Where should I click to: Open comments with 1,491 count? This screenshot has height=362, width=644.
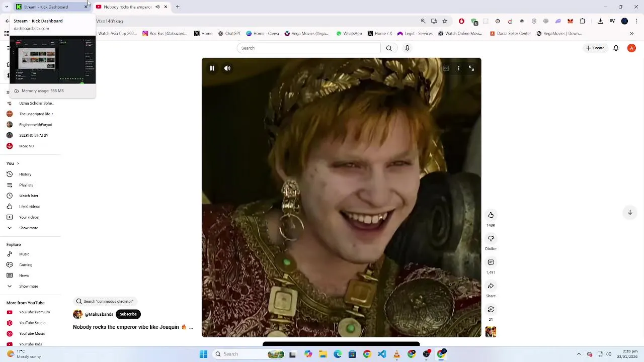[x=491, y=262]
